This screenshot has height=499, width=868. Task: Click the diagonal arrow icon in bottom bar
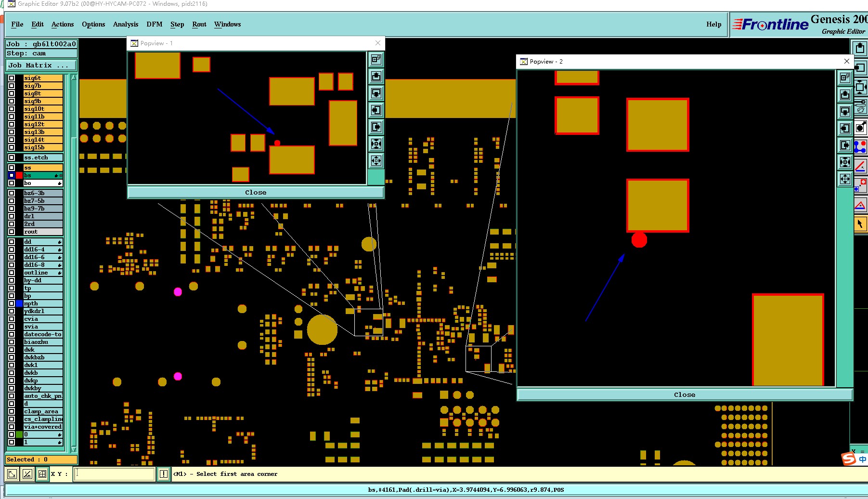tap(12, 474)
